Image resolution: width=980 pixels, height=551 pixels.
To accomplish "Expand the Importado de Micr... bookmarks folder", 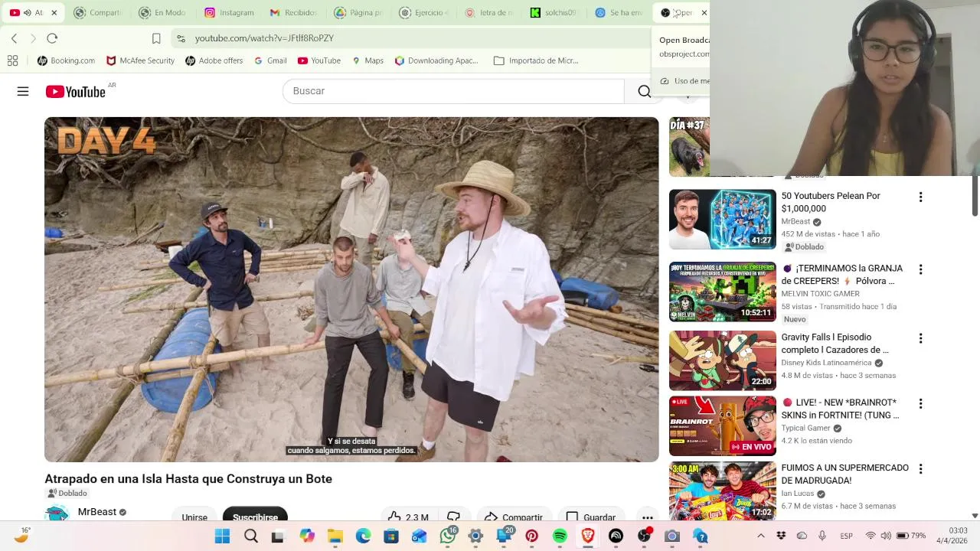I will 536,60.
